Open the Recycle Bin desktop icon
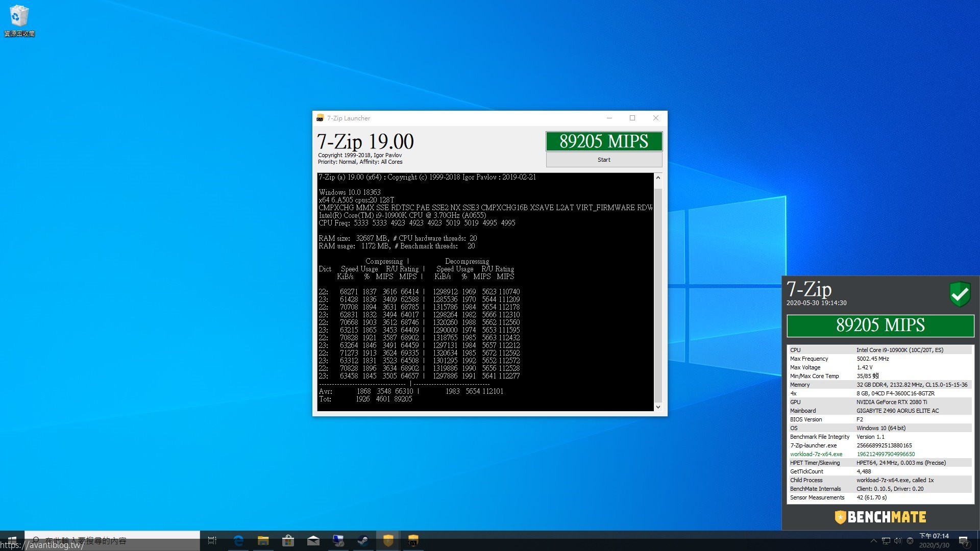This screenshot has width=980, height=551. (19, 21)
